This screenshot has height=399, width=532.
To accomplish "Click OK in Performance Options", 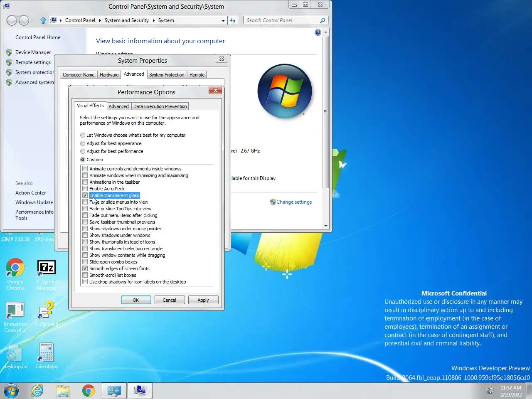I will [x=136, y=300].
